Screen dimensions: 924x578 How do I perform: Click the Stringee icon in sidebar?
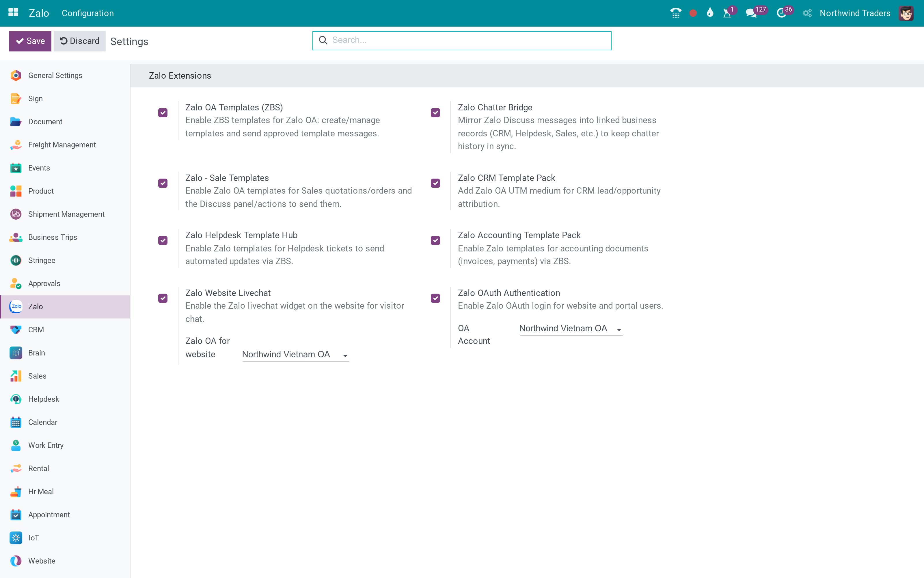click(x=16, y=260)
